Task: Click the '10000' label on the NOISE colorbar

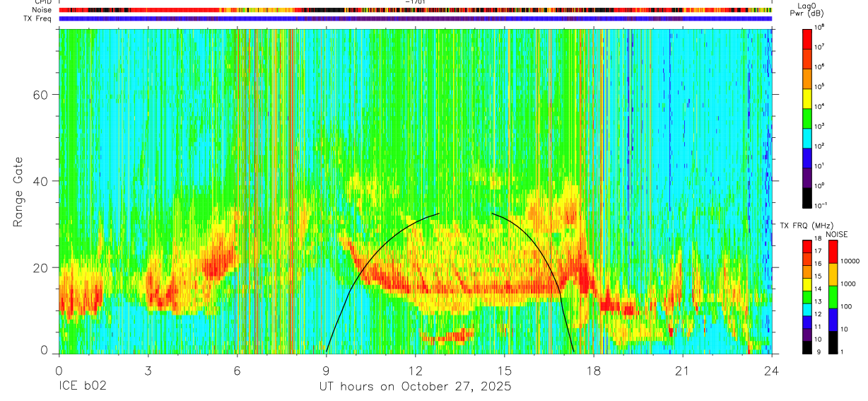Action: click(852, 261)
